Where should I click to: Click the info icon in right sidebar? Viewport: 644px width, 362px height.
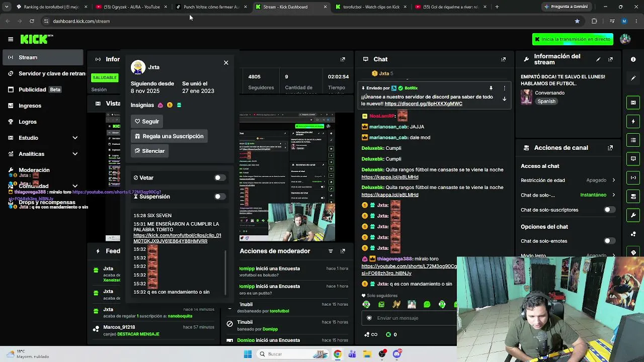coord(633,59)
